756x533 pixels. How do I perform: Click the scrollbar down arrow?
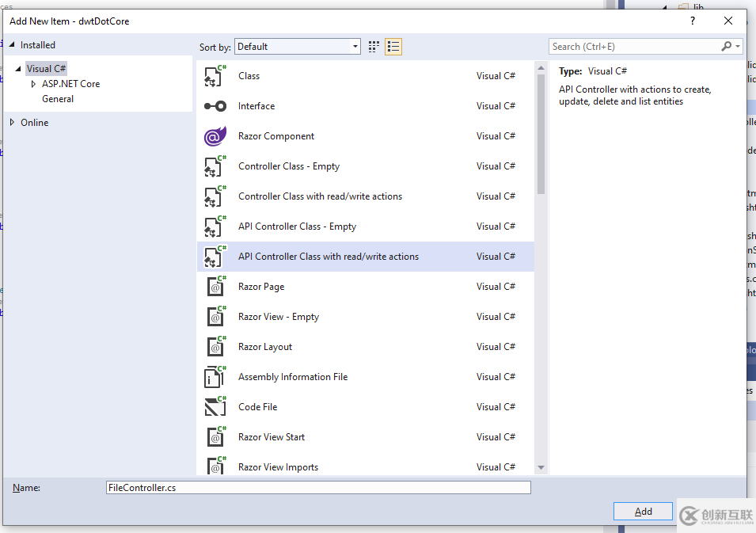(x=541, y=467)
